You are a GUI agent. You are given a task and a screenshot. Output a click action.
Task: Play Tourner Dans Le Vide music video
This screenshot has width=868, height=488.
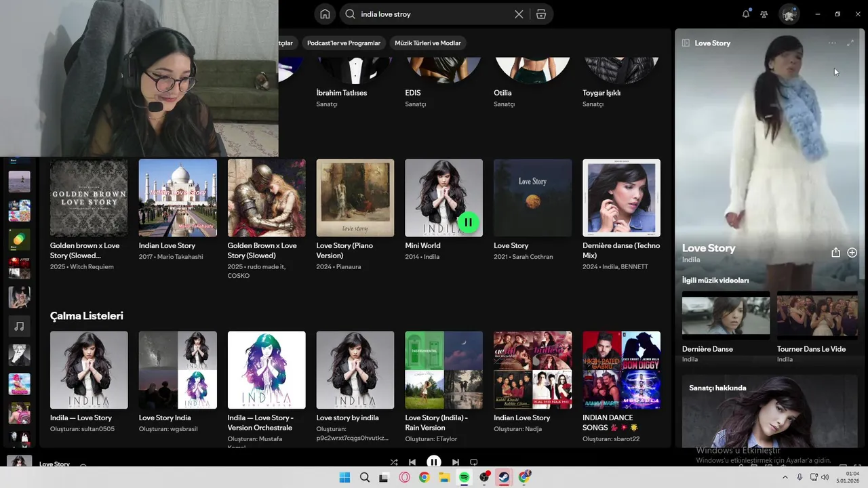point(817,315)
